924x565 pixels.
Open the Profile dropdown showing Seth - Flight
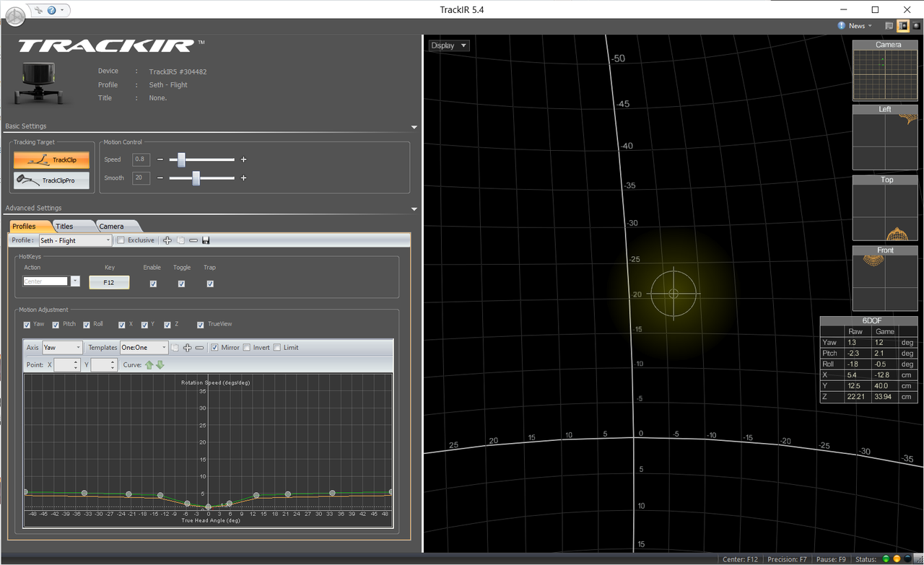tap(75, 240)
